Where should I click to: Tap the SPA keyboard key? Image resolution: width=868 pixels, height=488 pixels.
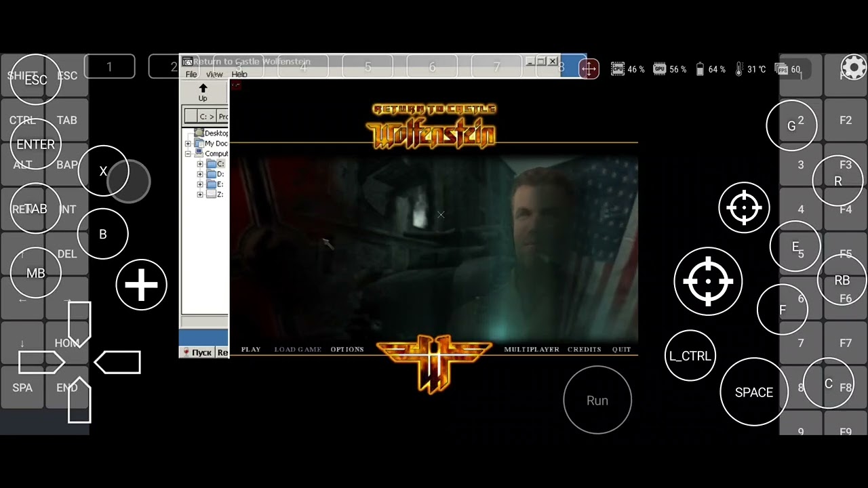point(22,388)
